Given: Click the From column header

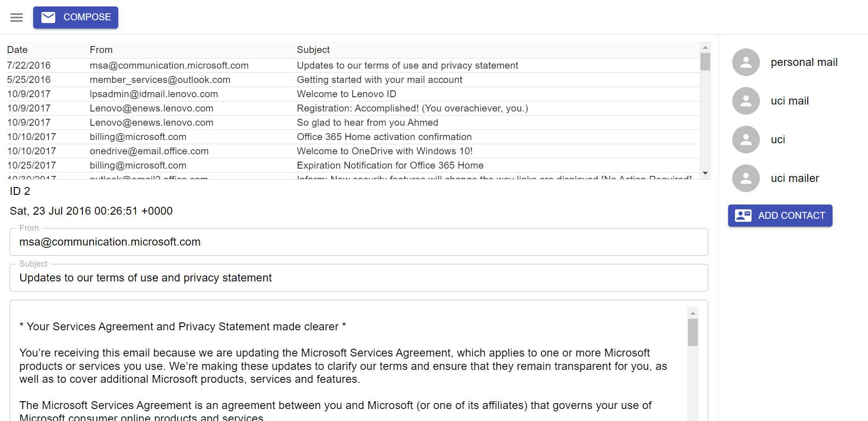Looking at the screenshot, I should tap(101, 50).
